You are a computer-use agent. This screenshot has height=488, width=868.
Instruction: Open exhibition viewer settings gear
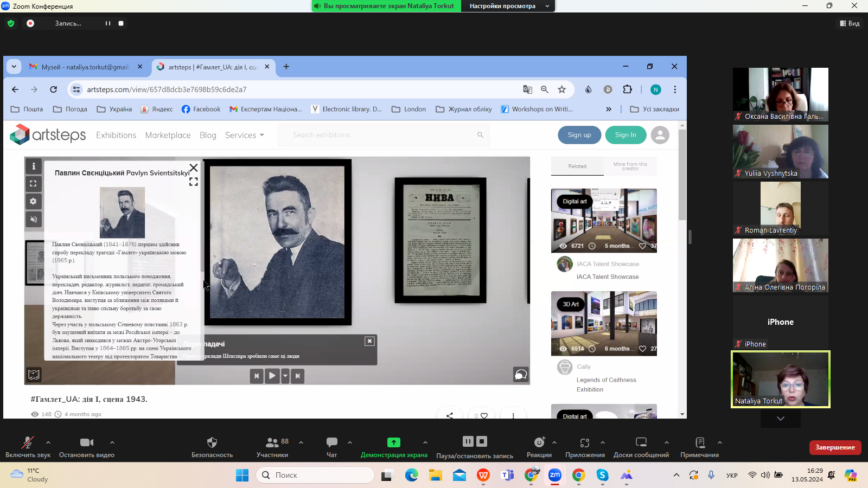[34, 201]
